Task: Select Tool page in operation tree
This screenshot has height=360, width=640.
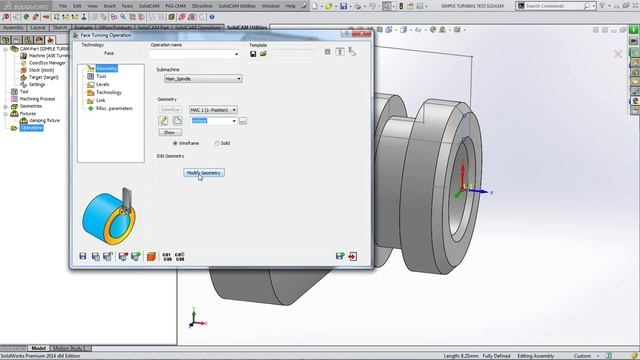Action: click(101, 76)
